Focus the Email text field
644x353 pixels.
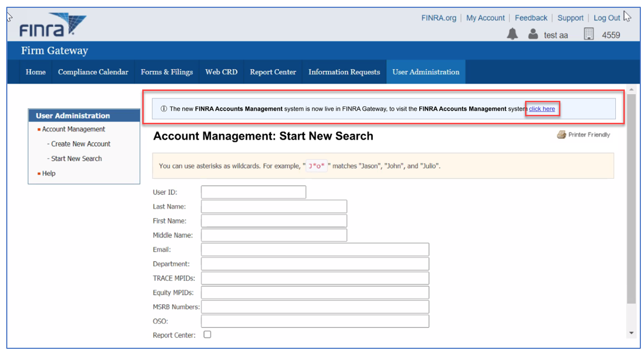[315, 250]
